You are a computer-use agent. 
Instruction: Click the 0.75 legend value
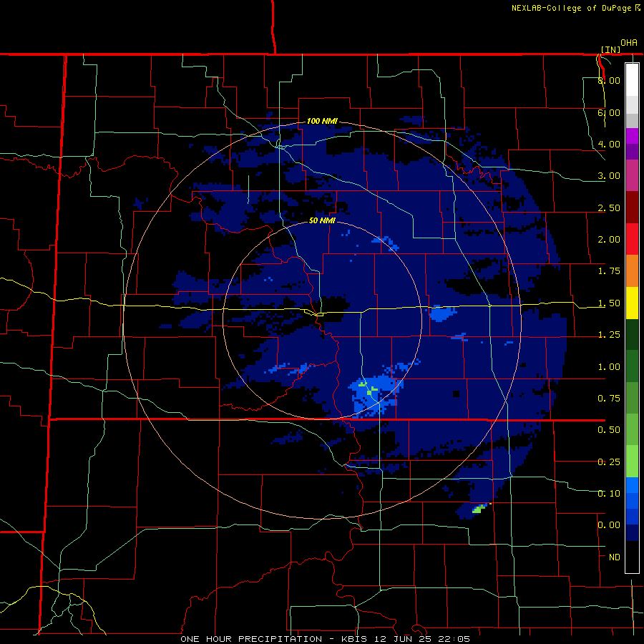609,399
